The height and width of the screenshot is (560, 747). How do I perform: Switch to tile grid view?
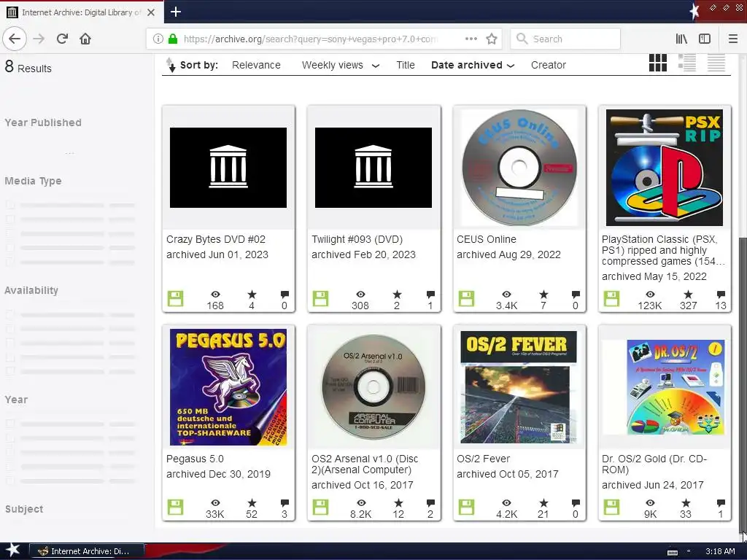[x=658, y=63]
